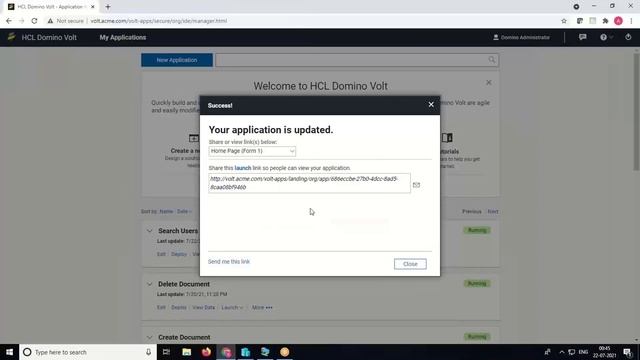Sort applications by Date

pos(184,211)
